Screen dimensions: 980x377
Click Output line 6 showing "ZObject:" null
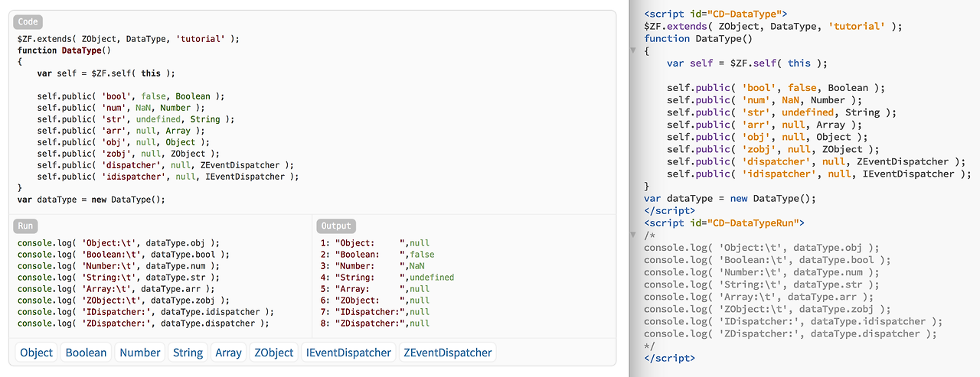(375, 301)
